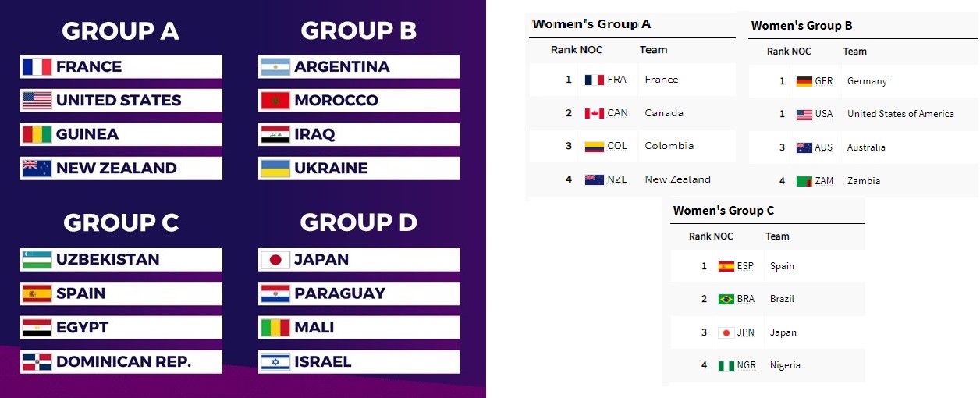The image size is (980, 398).
Task: Click the Nigeria flag next to NGR
Action: [726, 365]
